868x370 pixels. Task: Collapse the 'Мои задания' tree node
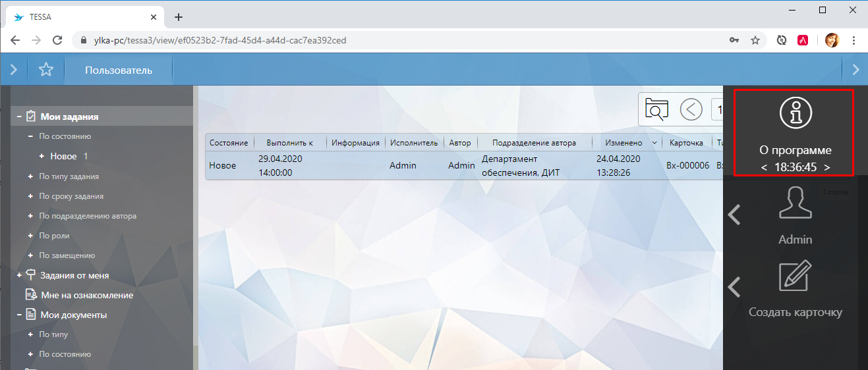(x=20, y=117)
